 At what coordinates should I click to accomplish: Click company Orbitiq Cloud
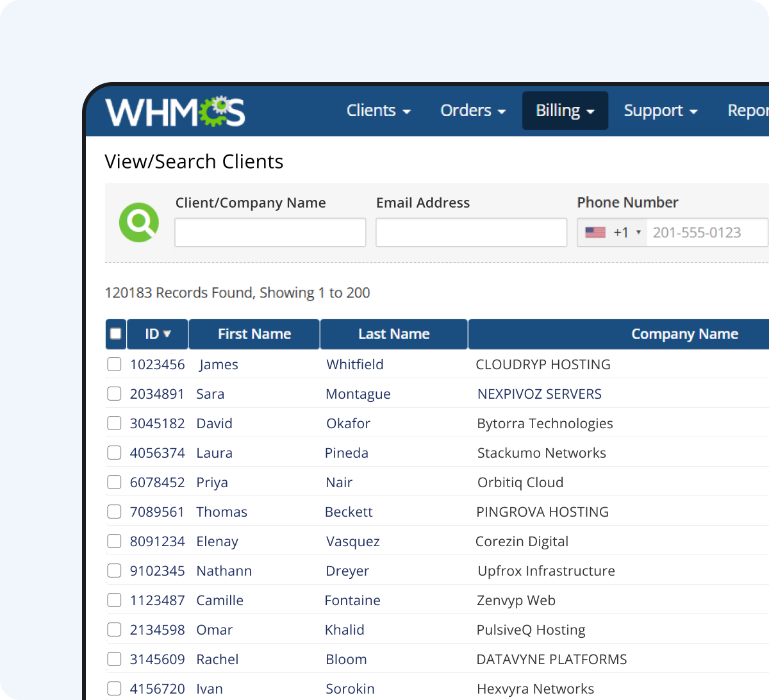pos(520,482)
